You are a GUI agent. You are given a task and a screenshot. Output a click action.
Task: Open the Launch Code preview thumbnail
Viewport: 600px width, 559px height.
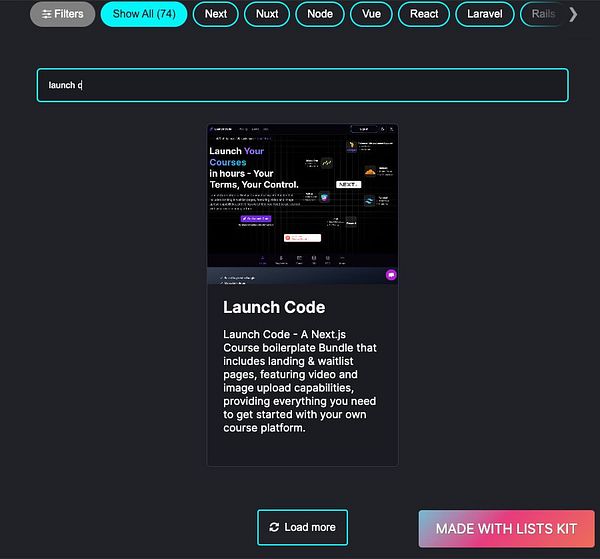(x=302, y=204)
